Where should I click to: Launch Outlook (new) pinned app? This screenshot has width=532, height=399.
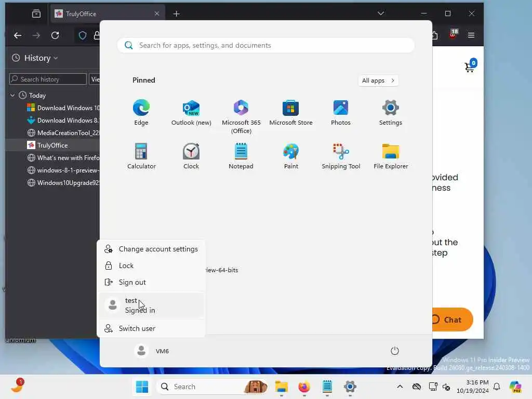click(x=191, y=112)
